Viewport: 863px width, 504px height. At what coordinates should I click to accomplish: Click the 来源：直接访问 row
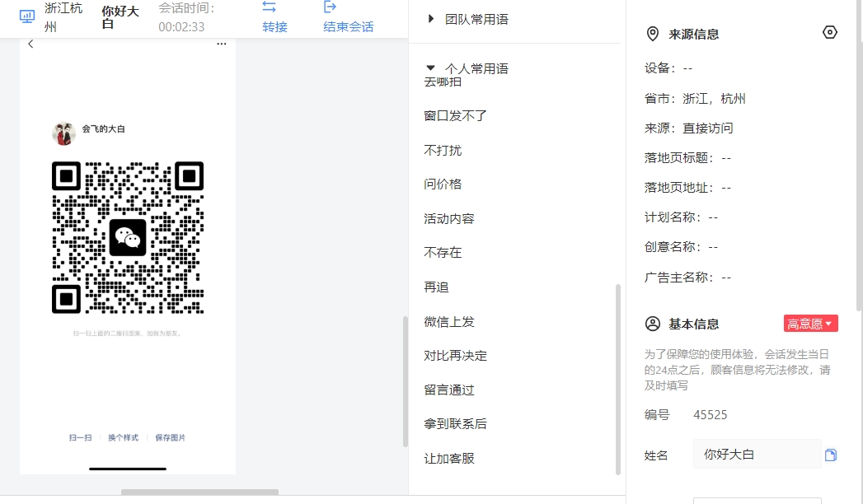coord(688,128)
